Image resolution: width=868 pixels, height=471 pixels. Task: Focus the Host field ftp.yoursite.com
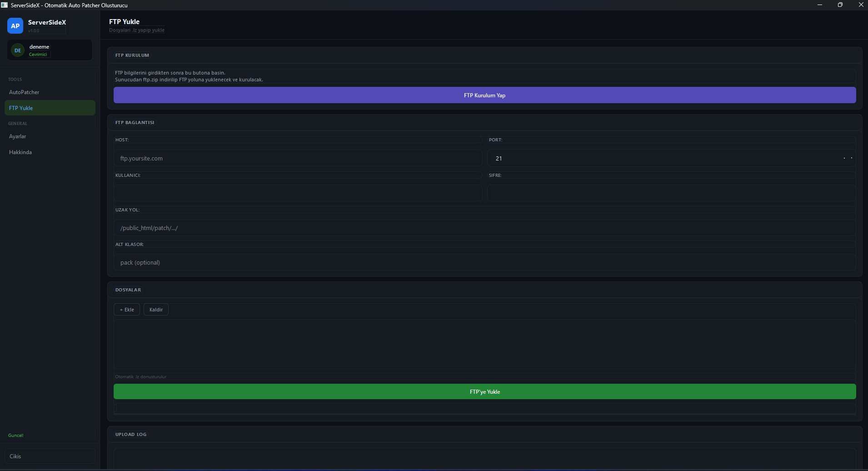coord(298,158)
